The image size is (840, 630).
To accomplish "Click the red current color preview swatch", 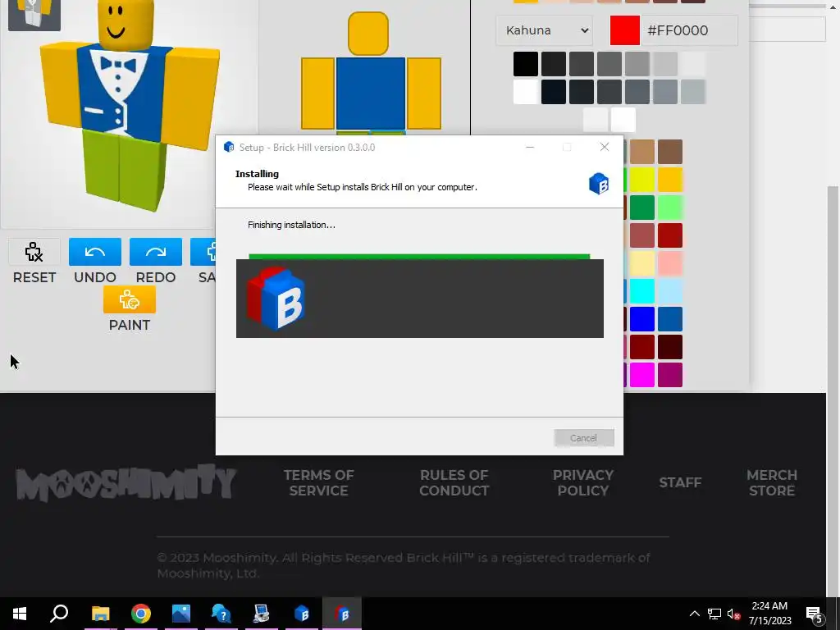I will click(x=624, y=30).
